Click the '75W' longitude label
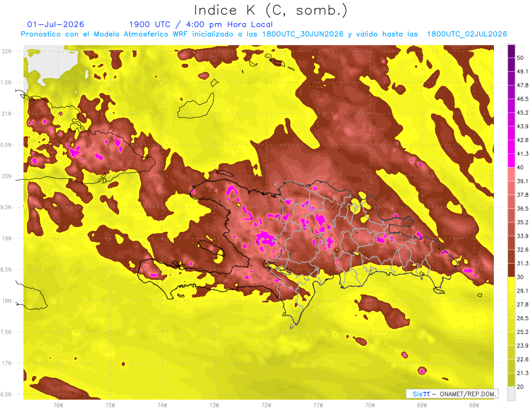532x411 pixels. click(110, 405)
